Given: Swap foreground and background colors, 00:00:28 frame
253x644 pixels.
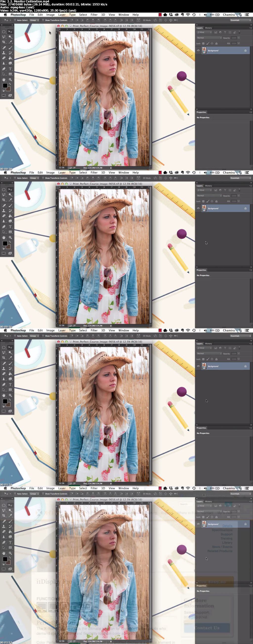Looking at the screenshot, I should pos(10,84).
